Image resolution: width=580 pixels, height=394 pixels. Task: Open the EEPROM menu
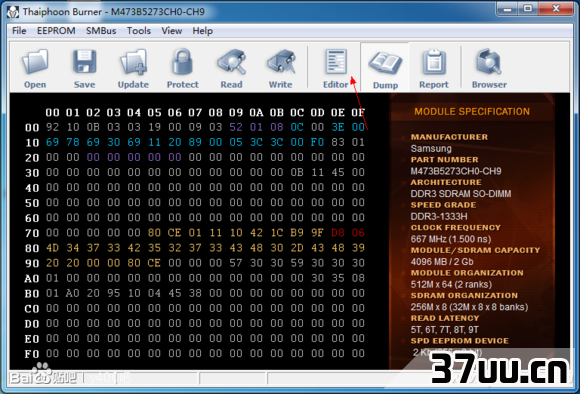click(x=56, y=31)
